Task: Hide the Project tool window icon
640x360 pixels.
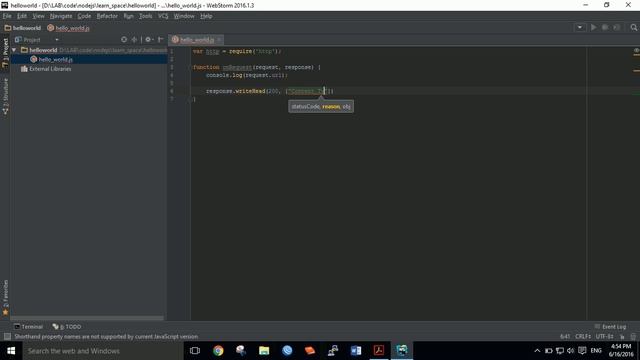Action: (160, 40)
